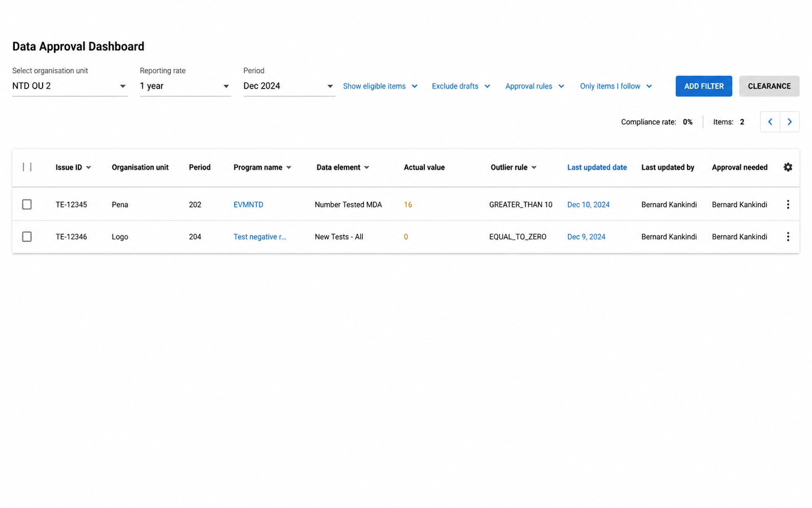Click the Organisation unit column header

point(140,167)
